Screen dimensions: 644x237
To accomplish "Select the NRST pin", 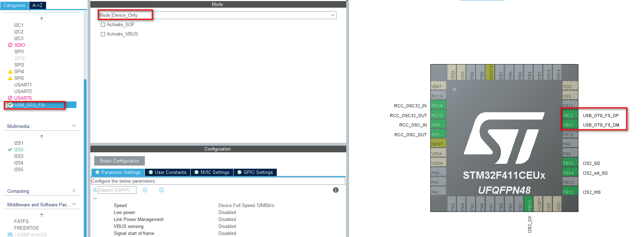I will point(438,144).
